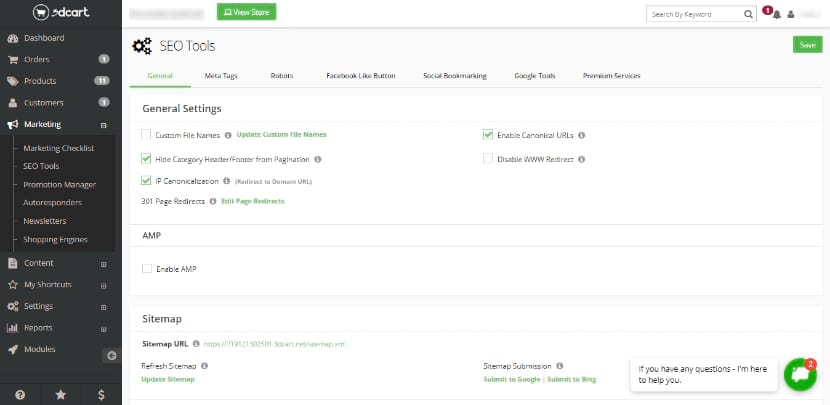Type in the Search By Keyword field
Viewport: 830px width, 405px height.
coord(693,15)
